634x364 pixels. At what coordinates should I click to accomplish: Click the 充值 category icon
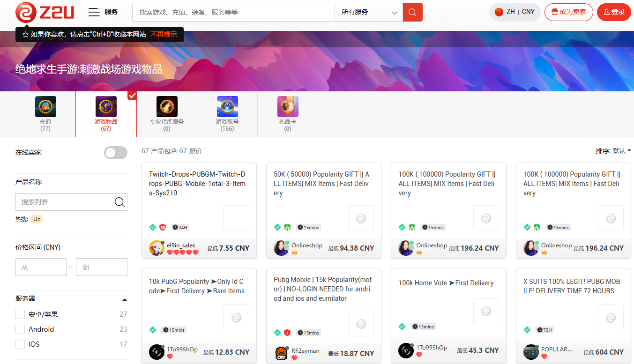pos(45,106)
